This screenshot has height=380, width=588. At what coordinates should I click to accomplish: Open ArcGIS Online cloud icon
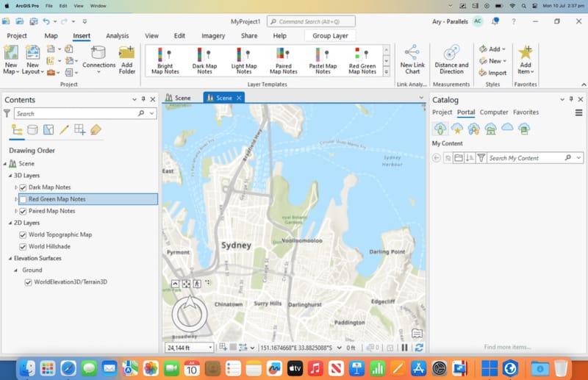coord(507,127)
